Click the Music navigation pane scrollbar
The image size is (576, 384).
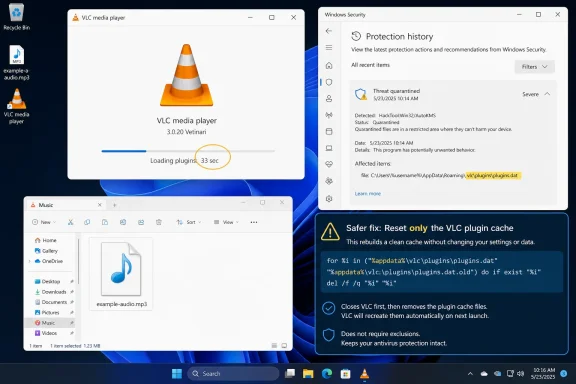pyautogui.click(x=78, y=261)
